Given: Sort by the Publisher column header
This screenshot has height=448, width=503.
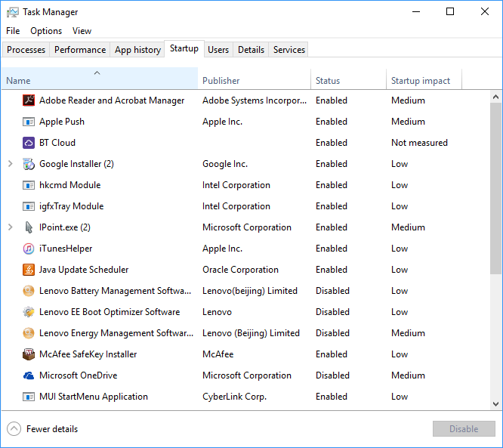Looking at the screenshot, I should point(255,79).
